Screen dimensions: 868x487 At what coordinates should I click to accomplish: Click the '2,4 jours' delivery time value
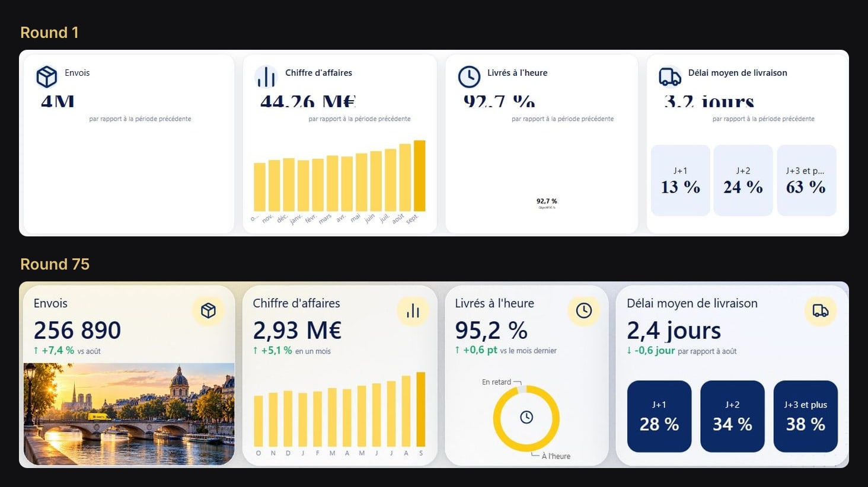tap(674, 330)
